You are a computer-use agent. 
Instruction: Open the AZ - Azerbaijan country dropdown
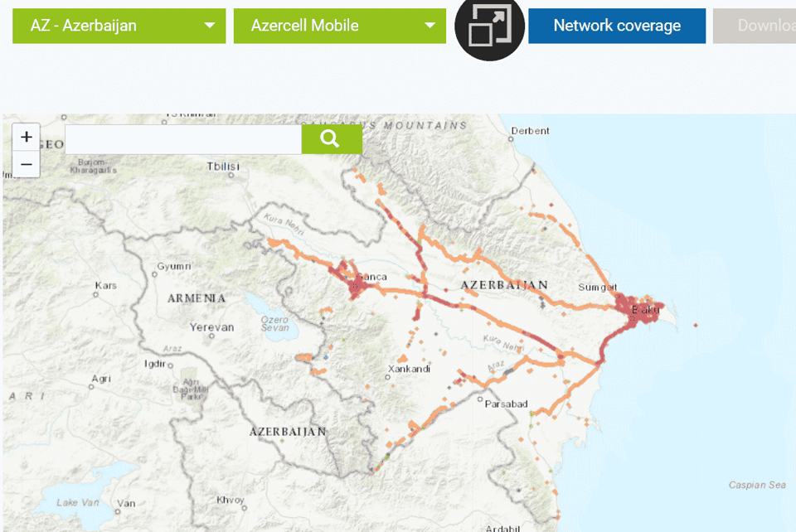point(119,26)
